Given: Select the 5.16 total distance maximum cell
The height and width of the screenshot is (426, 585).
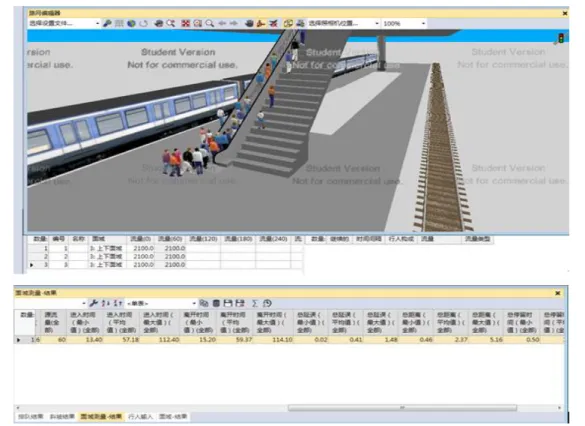Looking at the screenshot, I should click(485, 339).
